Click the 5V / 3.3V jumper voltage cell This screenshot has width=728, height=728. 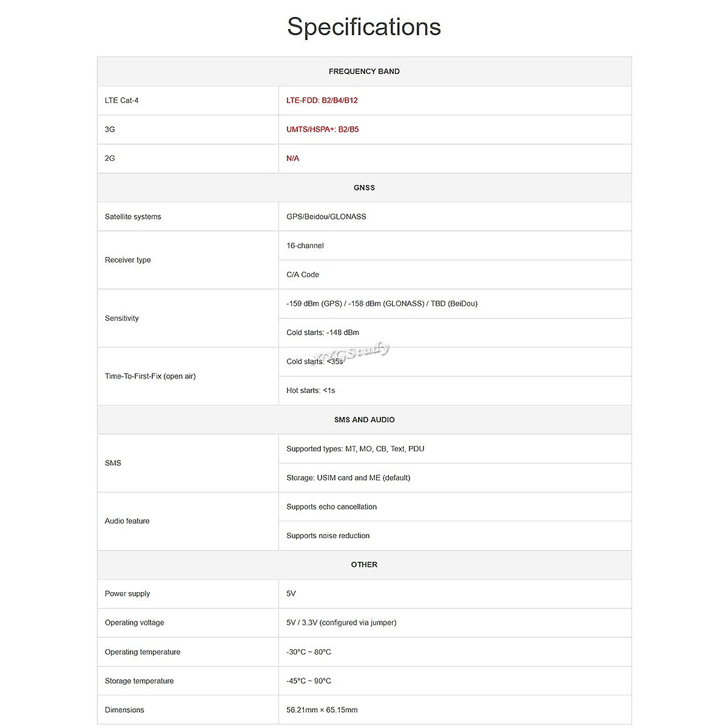click(342, 622)
